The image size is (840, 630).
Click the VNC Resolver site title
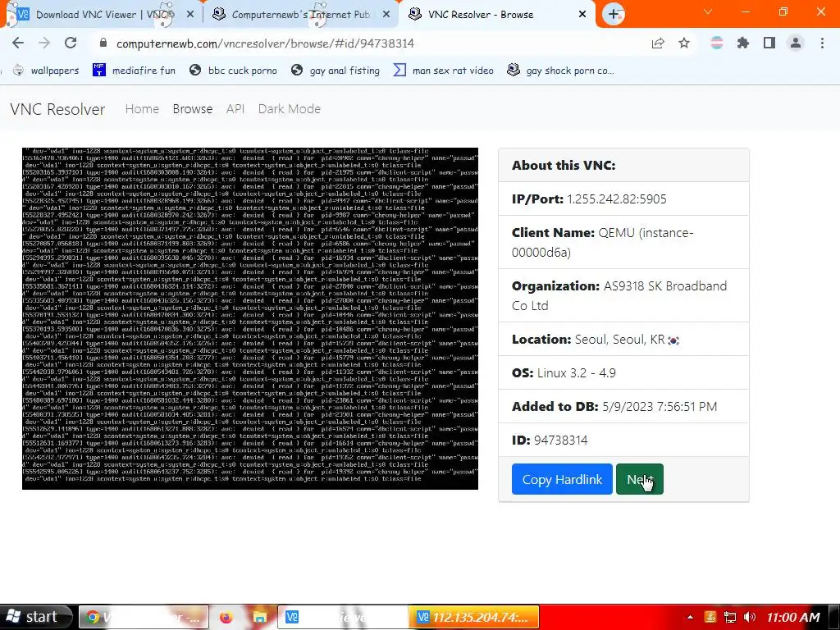[x=57, y=109]
